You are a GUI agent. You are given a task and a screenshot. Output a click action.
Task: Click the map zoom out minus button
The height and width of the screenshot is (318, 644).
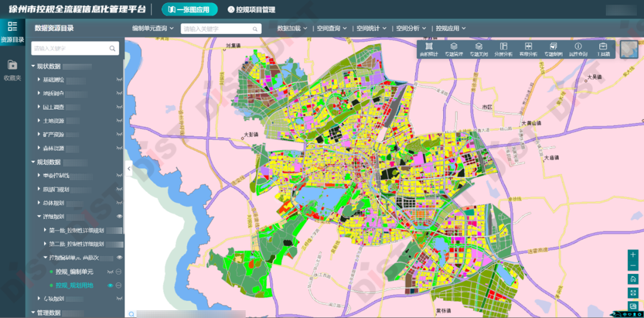click(x=633, y=265)
